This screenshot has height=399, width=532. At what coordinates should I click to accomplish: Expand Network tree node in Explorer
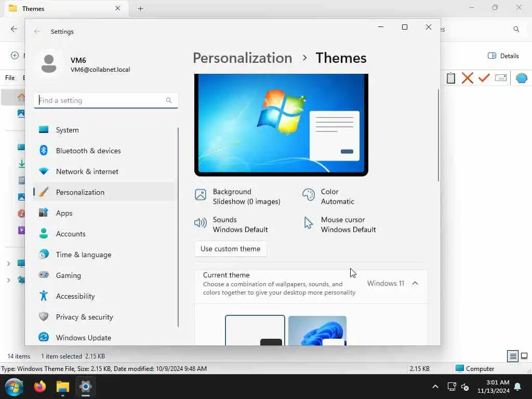(x=8, y=280)
